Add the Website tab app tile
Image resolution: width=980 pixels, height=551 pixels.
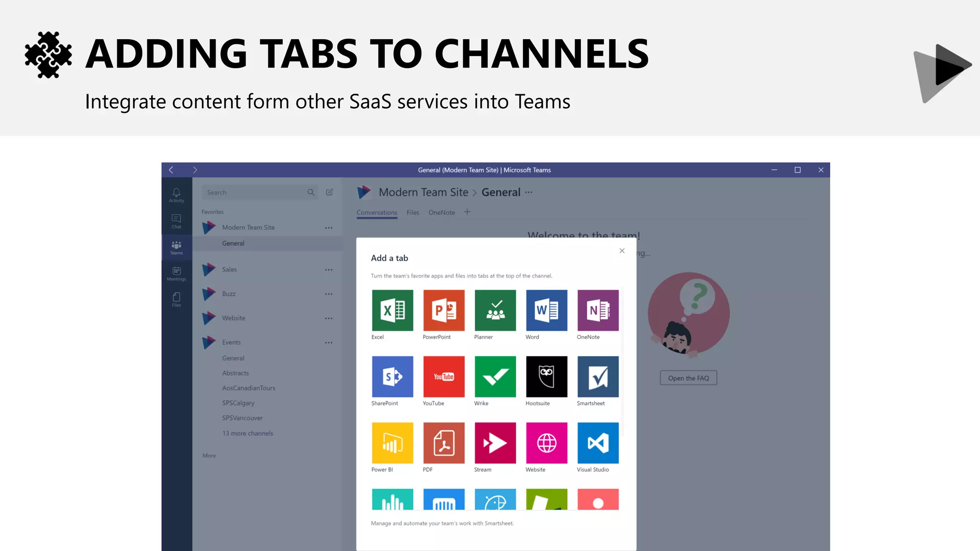tap(546, 443)
